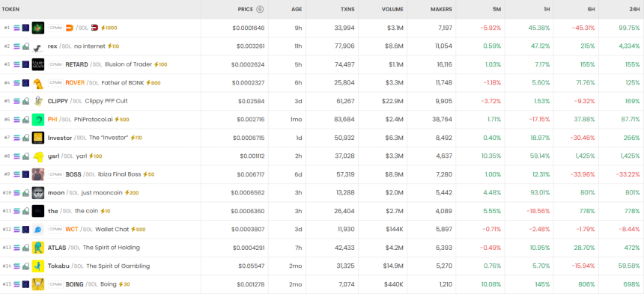Click the Tokabu token thumbnail
The image size is (644, 294).
[x=37, y=266]
